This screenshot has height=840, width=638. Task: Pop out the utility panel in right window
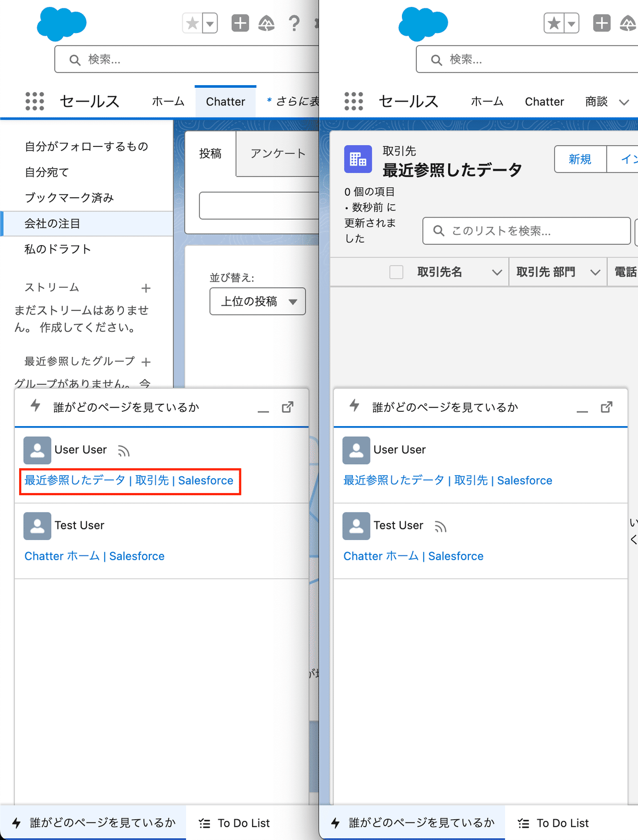607,407
